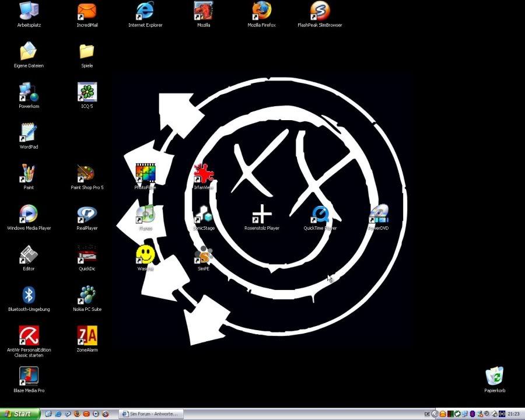Select the Paint Shop Pro 5 icon

click(87, 173)
